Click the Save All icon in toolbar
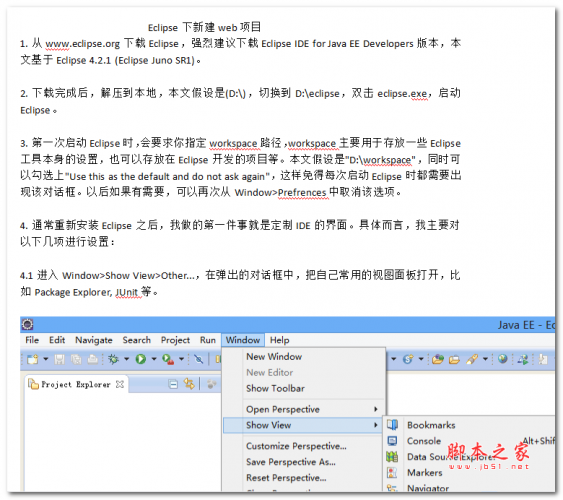The image size is (563, 500). [x=76, y=359]
